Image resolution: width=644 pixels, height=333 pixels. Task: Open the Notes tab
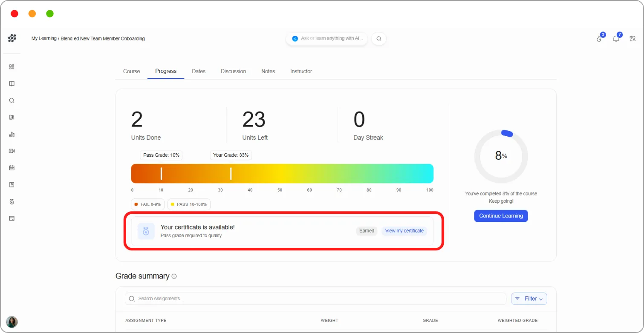[268, 72]
